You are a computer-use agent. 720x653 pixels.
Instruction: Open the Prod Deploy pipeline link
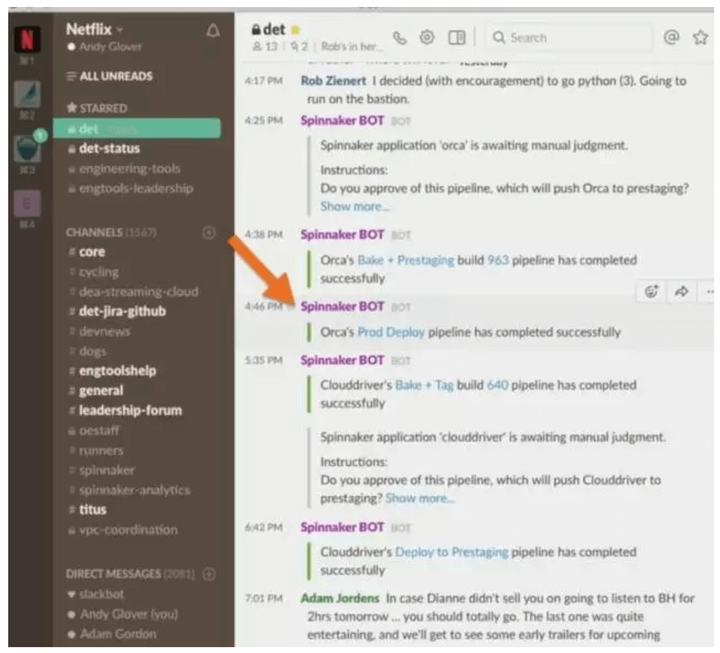coord(391,332)
